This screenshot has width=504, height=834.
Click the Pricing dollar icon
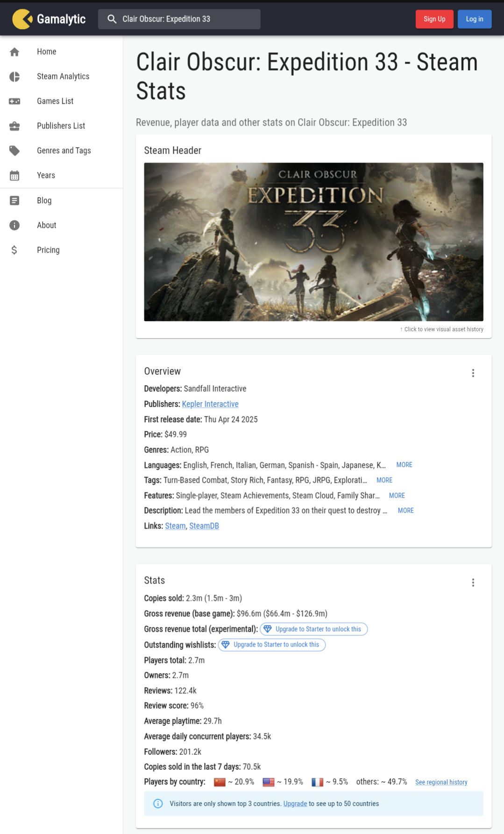(14, 250)
